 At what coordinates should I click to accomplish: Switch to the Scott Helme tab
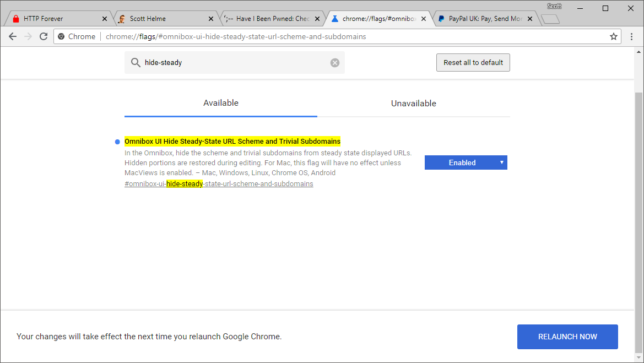tap(160, 19)
